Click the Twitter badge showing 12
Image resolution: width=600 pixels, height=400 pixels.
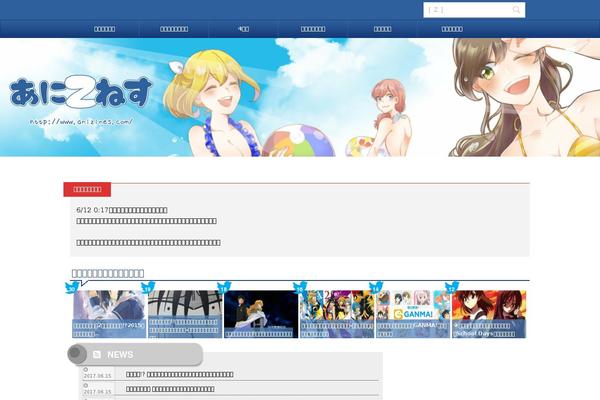click(x=452, y=287)
